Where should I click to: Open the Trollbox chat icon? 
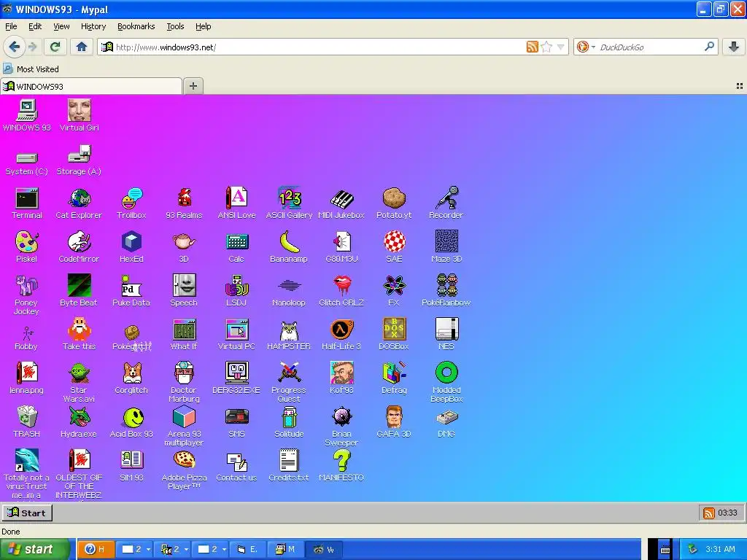131,203
